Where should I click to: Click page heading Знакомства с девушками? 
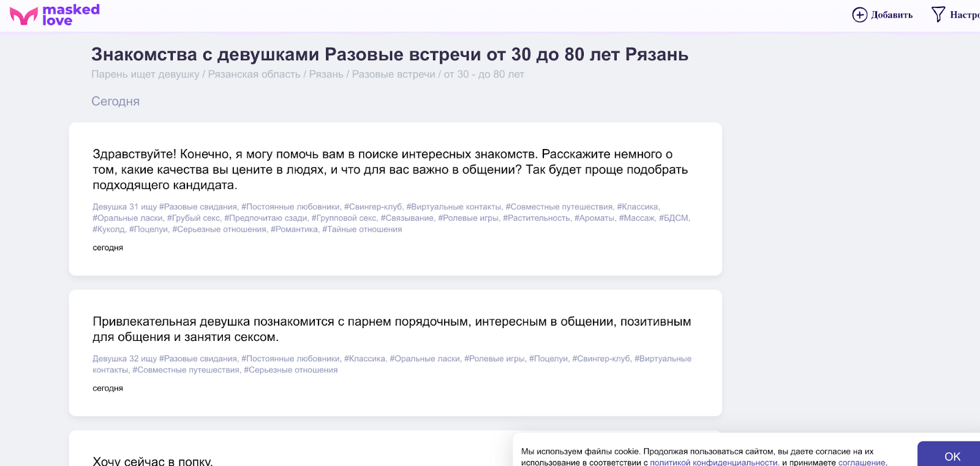(390, 55)
